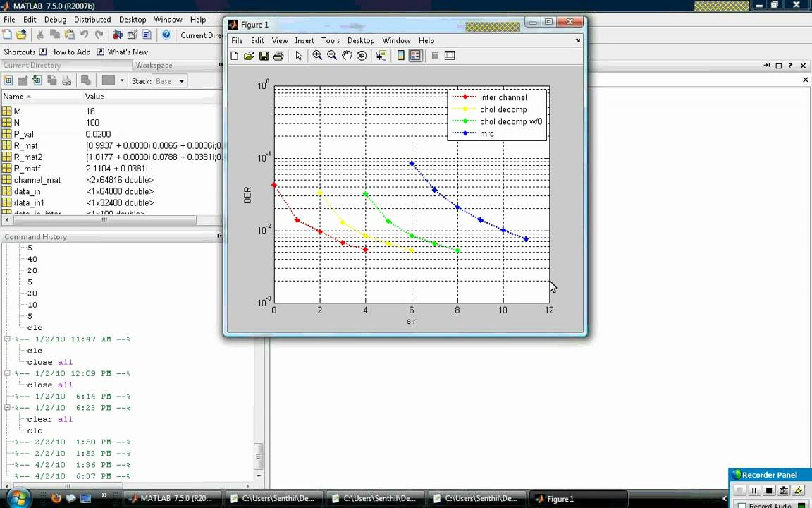
Task: Select 'clear all' in Command History
Action: [50, 419]
